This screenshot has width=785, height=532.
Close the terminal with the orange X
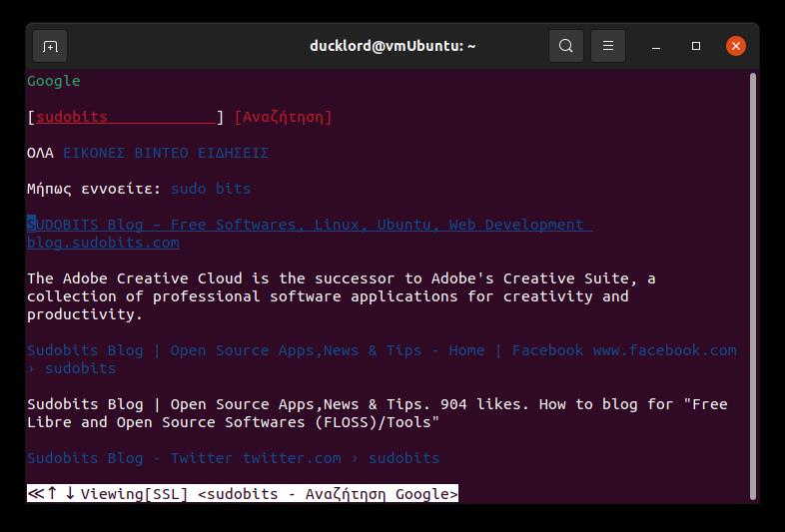click(x=736, y=46)
